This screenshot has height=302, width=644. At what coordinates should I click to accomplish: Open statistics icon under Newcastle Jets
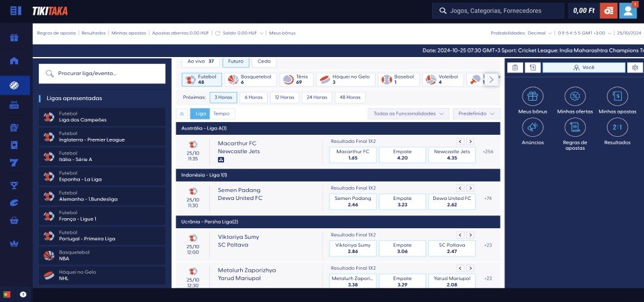point(221,160)
